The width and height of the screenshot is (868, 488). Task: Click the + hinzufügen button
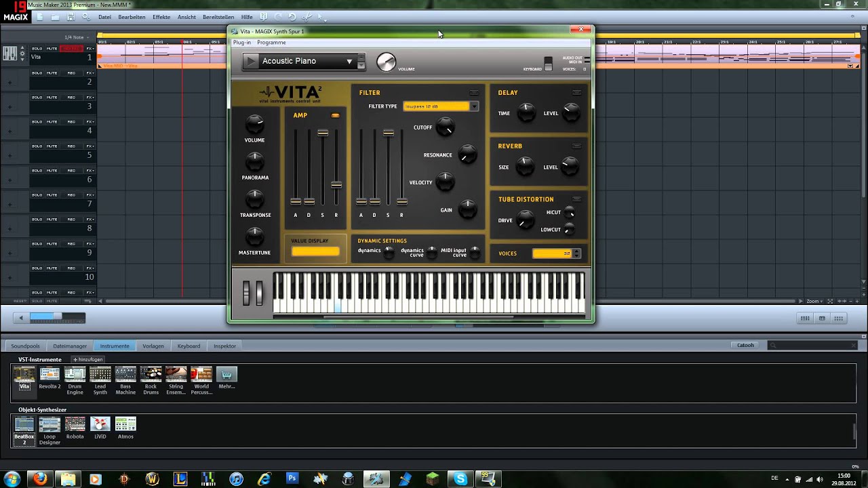88,359
